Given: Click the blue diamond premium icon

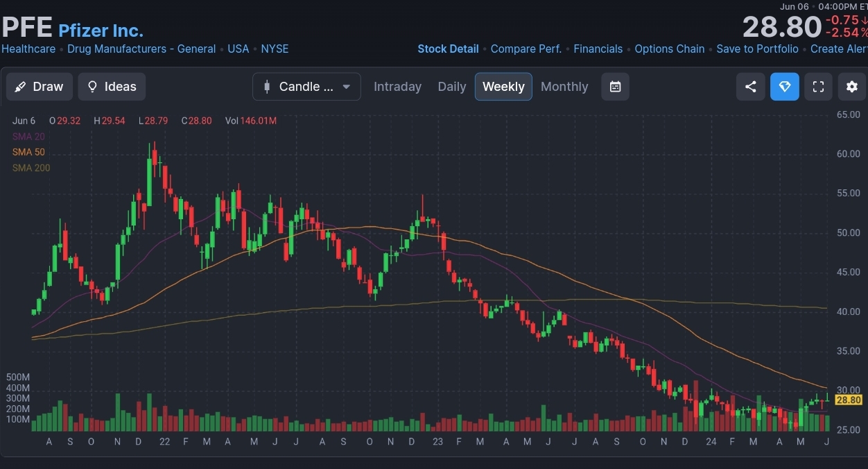Looking at the screenshot, I should pyautogui.click(x=784, y=87).
